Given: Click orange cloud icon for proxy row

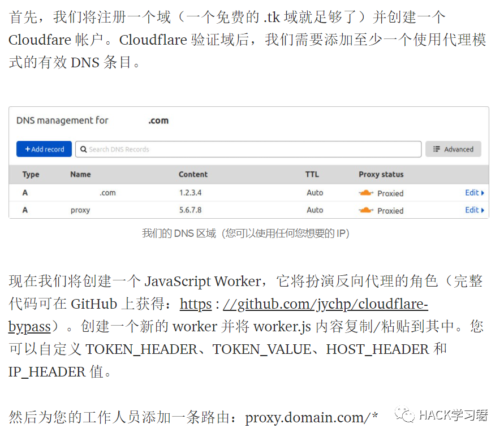Looking at the screenshot, I should click(x=366, y=210).
